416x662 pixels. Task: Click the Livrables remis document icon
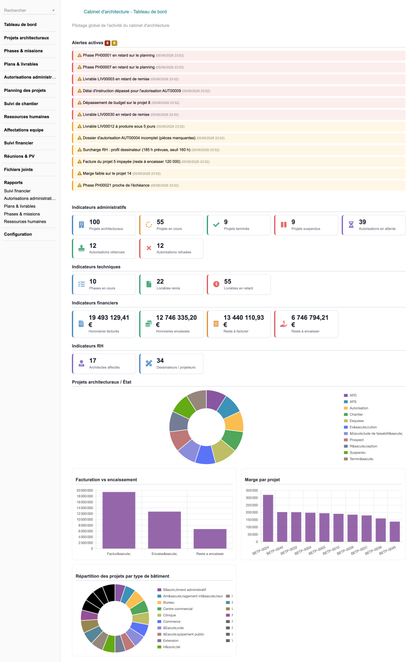tap(149, 284)
